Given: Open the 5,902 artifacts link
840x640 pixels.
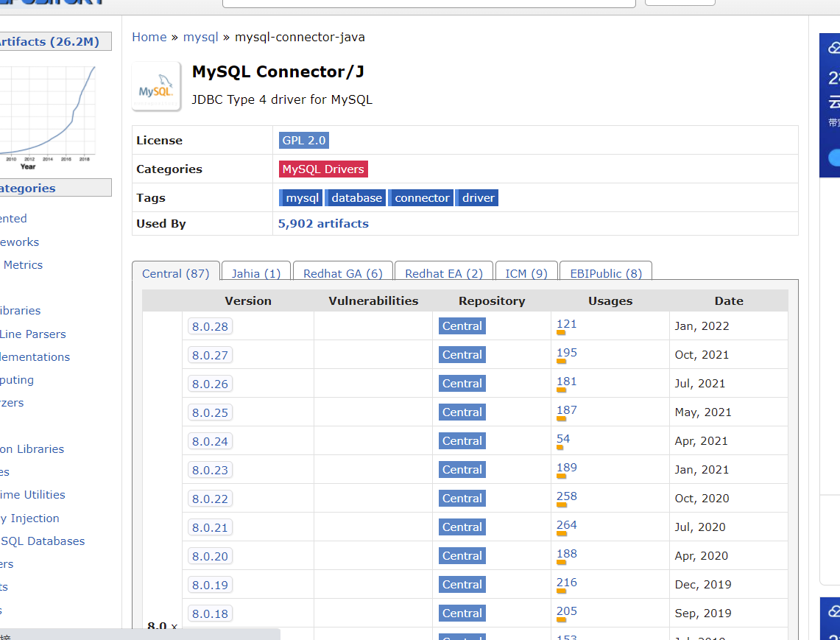Looking at the screenshot, I should [323, 223].
